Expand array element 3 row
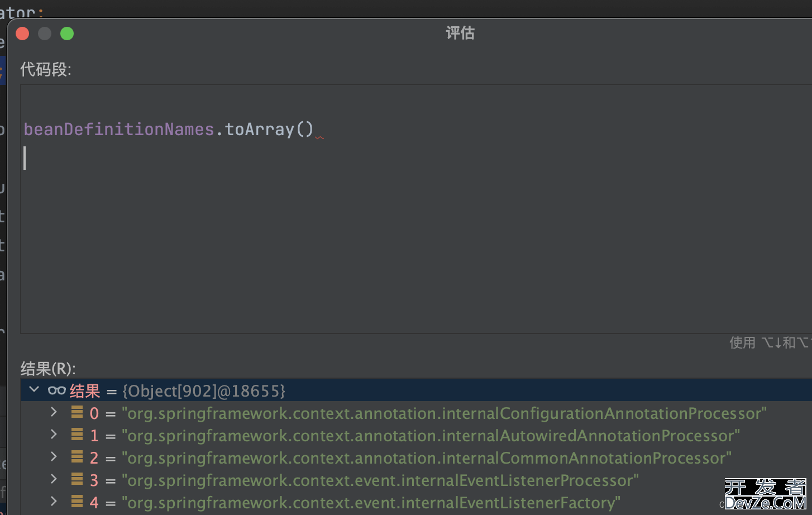The image size is (812, 515). [54, 479]
